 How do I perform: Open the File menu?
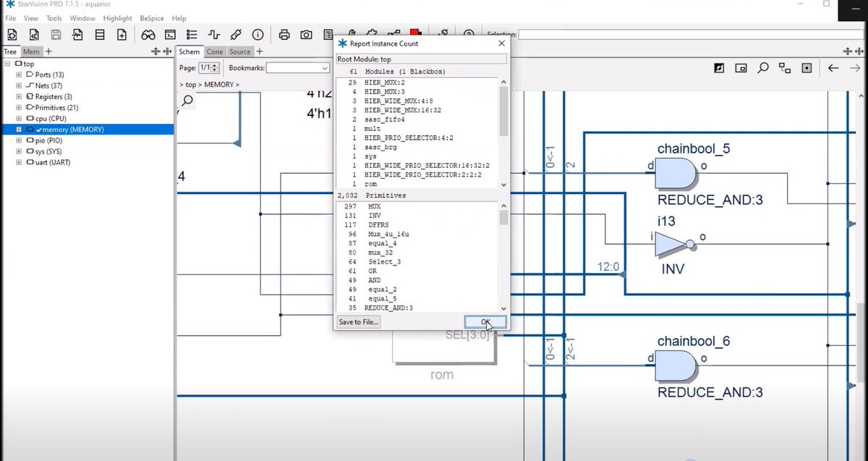point(11,18)
